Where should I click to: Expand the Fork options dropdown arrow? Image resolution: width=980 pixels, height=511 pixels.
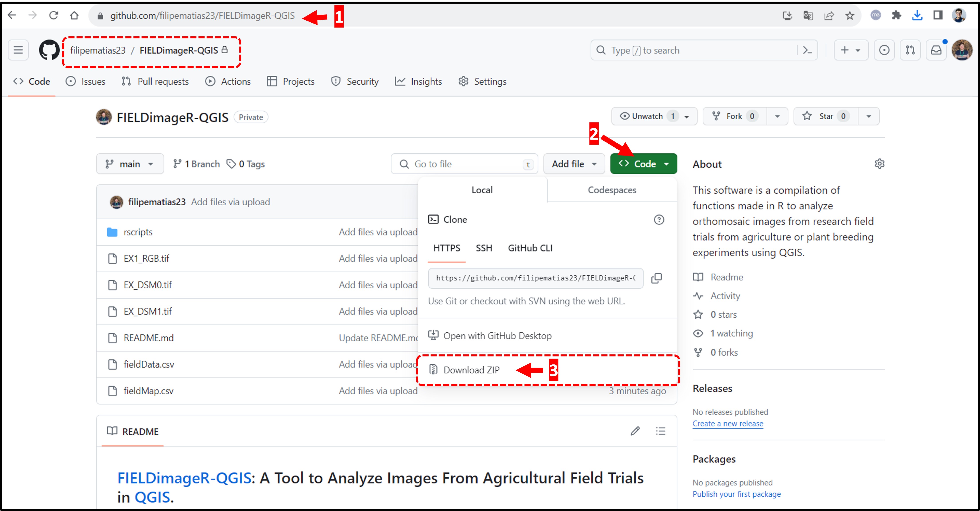[777, 116]
